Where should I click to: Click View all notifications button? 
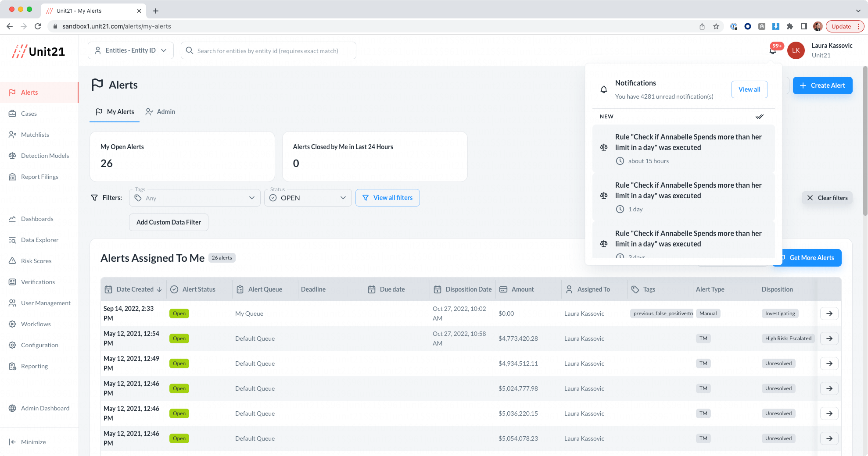749,89
